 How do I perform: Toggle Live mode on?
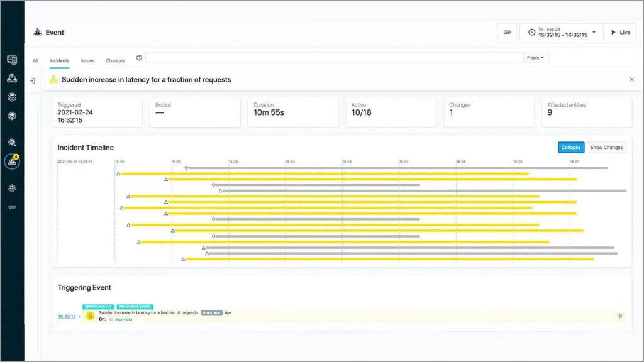point(619,33)
